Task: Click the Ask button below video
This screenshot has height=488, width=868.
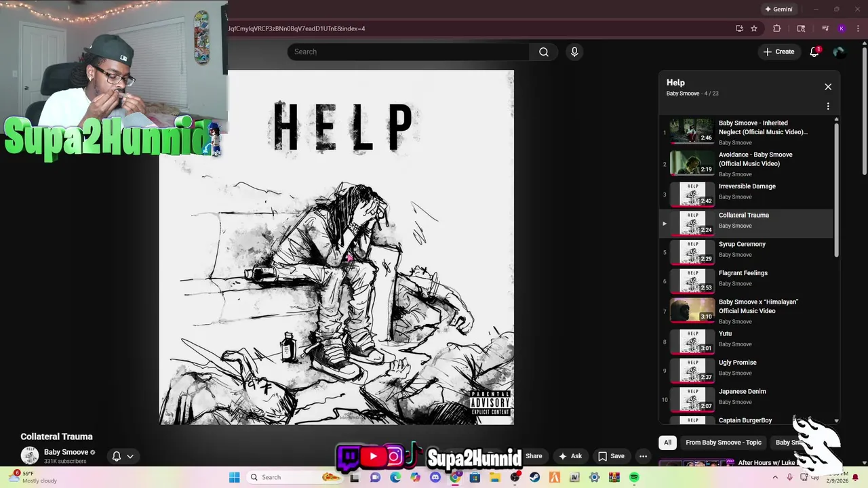Action: click(x=570, y=456)
